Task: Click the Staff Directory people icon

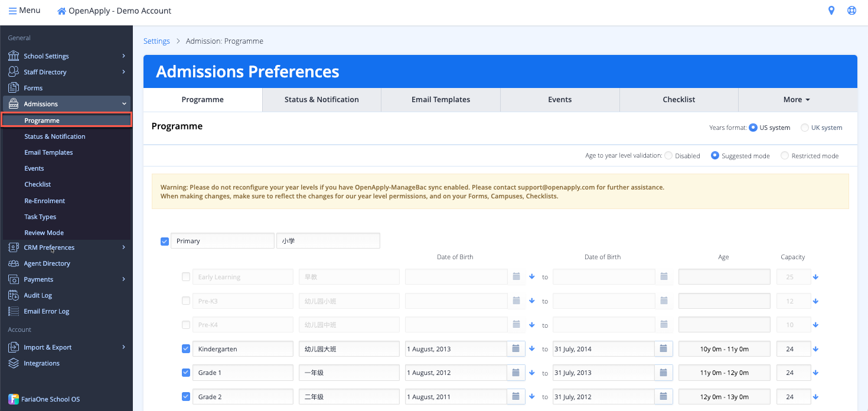Action: coord(14,71)
